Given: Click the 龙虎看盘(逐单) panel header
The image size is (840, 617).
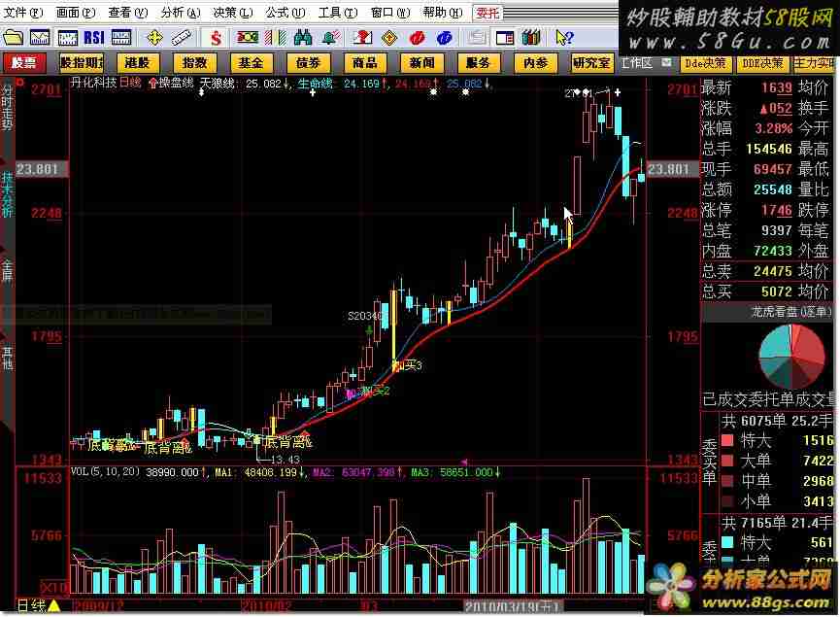Looking at the screenshot, I should 769,312.
